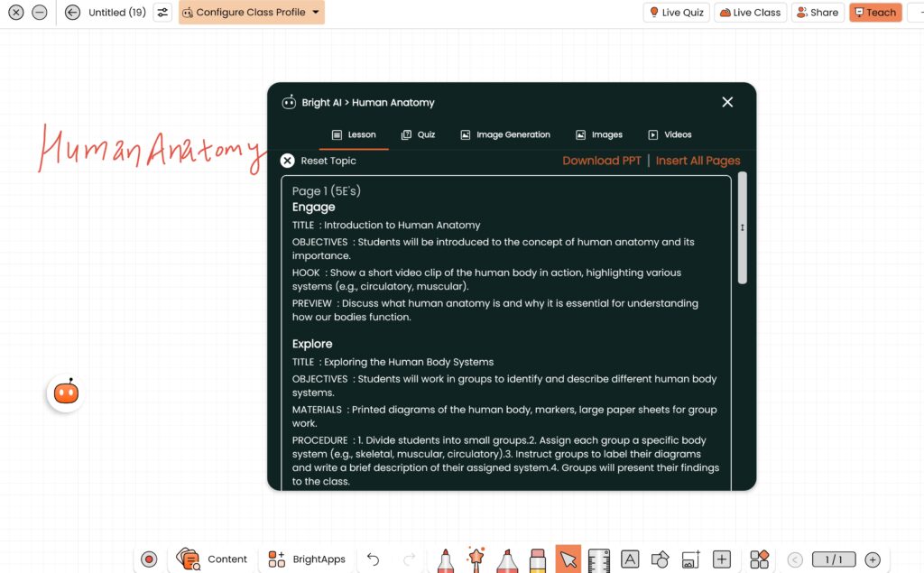Activate the pointer select tool

[568, 559]
